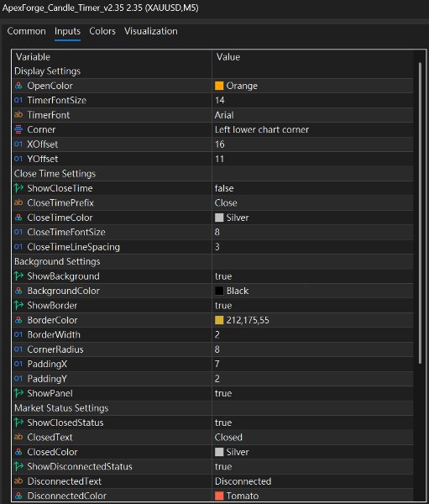
Task: Click the integer icon beside CornerRadius
Action: [x=18, y=349]
